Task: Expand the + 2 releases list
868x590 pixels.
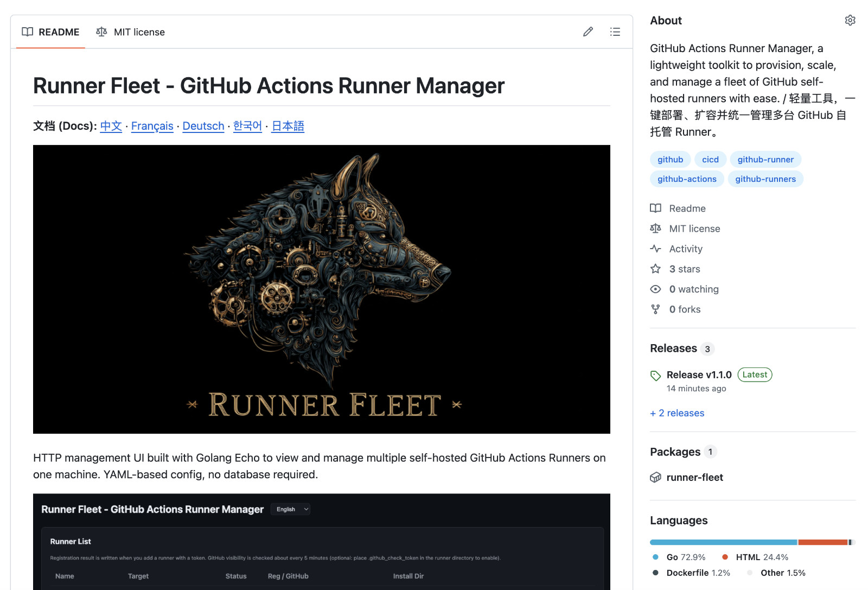Action: (x=676, y=413)
